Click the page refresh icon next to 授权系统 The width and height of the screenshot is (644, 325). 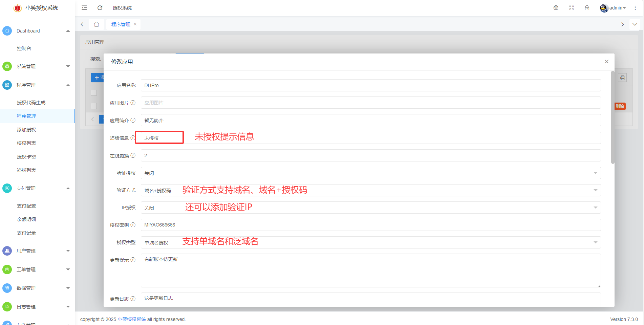click(100, 7)
